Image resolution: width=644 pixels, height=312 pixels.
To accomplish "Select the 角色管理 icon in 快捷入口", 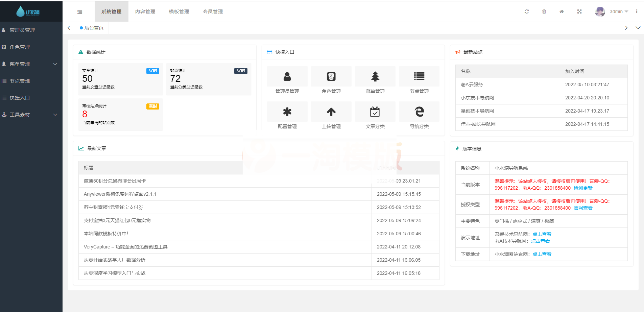I will [331, 76].
